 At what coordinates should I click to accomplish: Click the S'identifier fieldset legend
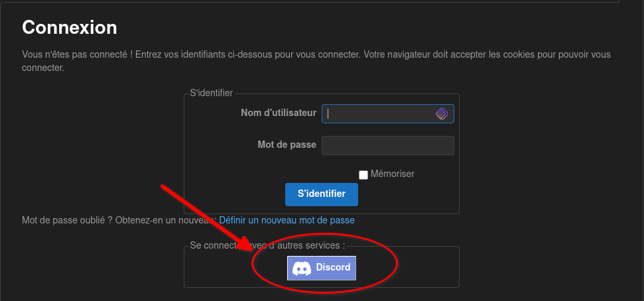[x=211, y=93]
